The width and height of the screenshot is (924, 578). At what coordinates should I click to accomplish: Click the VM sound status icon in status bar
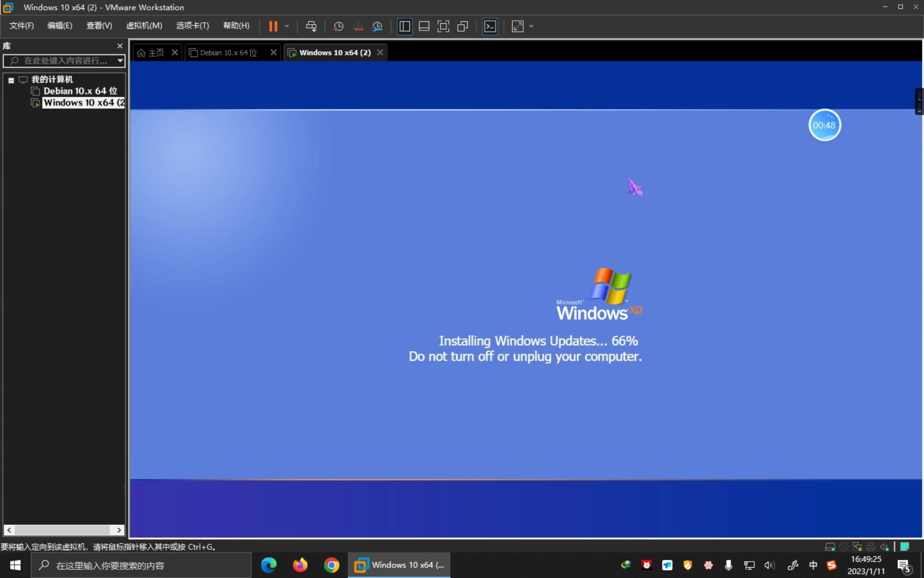pyautogui.click(x=884, y=546)
